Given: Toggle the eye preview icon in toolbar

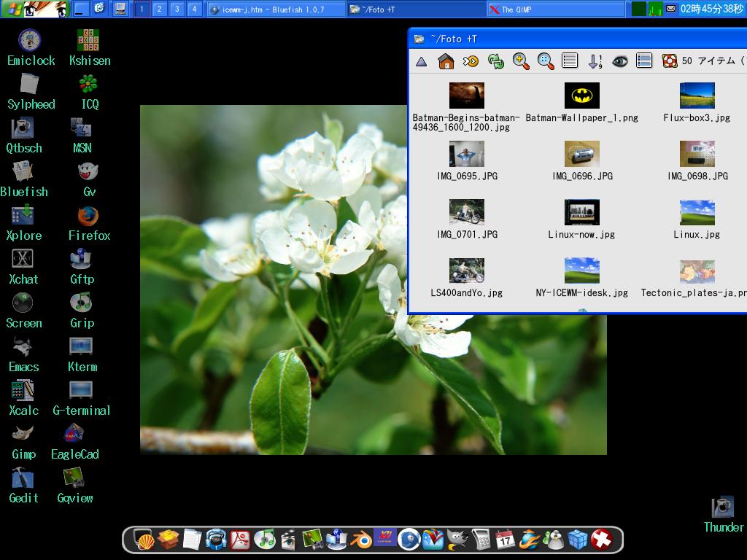Looking at the screenshot, I should (619, 62).
